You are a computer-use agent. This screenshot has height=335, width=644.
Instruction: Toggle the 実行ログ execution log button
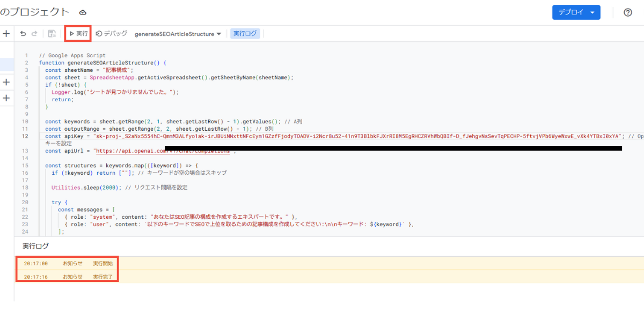point(245,34)
